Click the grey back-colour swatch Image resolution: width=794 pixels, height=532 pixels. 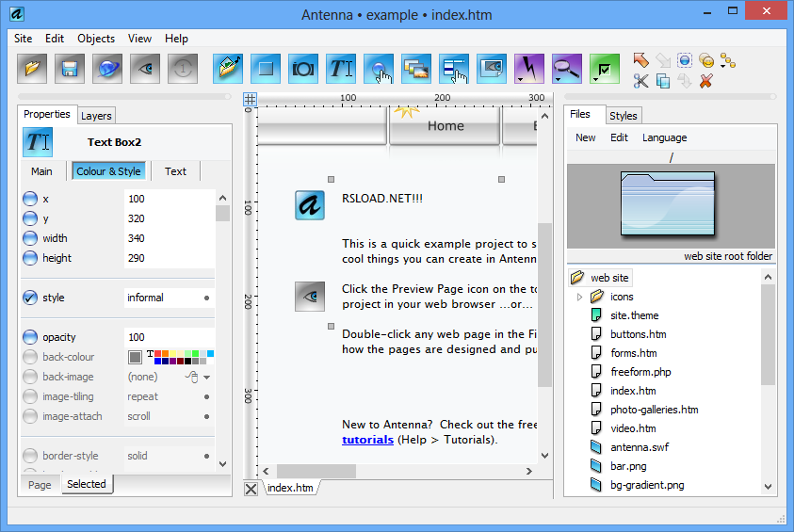click(x=135, y=358)
